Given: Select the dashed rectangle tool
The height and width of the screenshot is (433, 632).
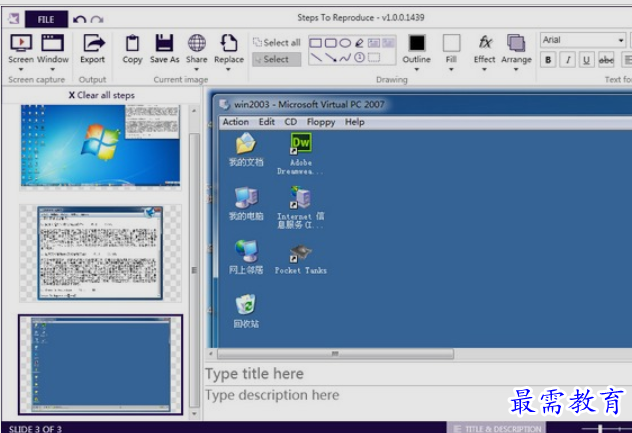Looking at the screenshot, I should 374,58.
